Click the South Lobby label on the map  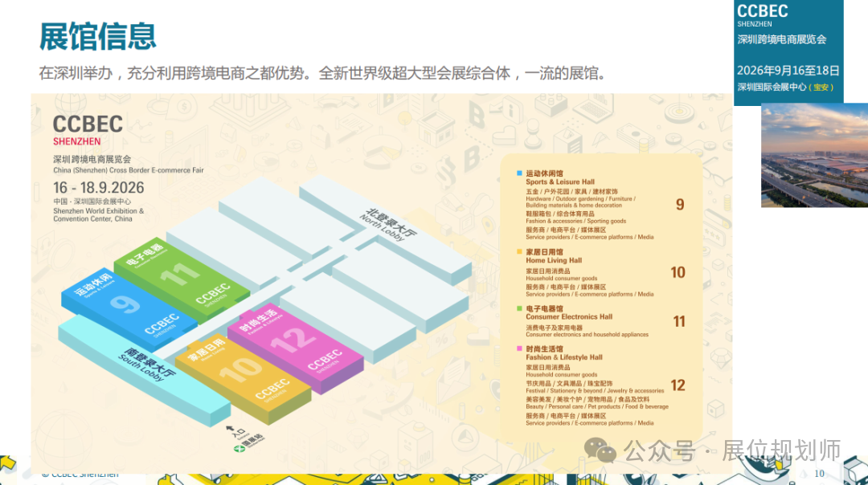click(x=146, y=364)
